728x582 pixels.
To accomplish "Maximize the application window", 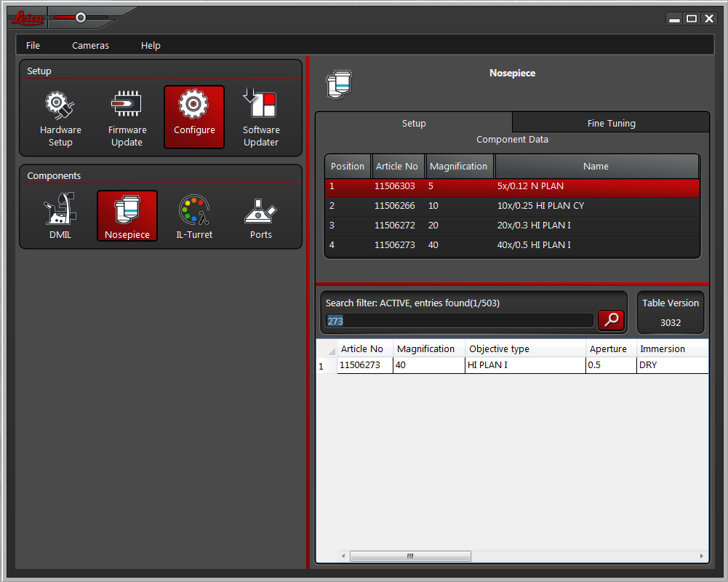I will tap(692, 19).
